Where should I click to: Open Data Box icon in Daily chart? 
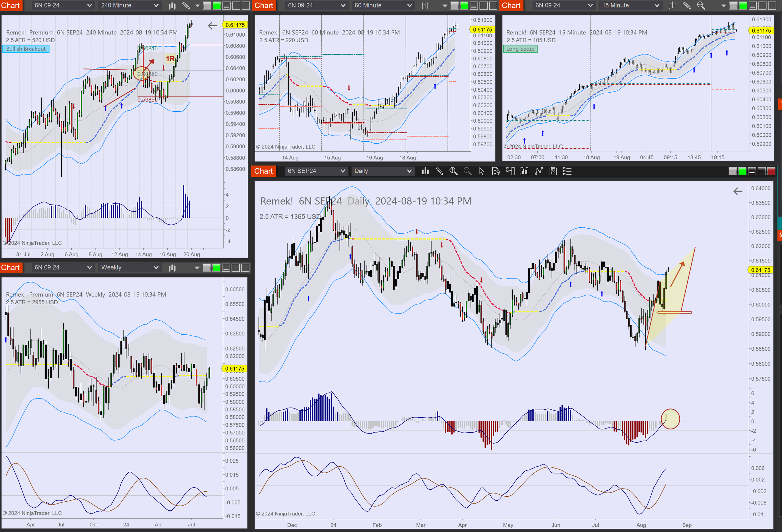pos(496,171)
